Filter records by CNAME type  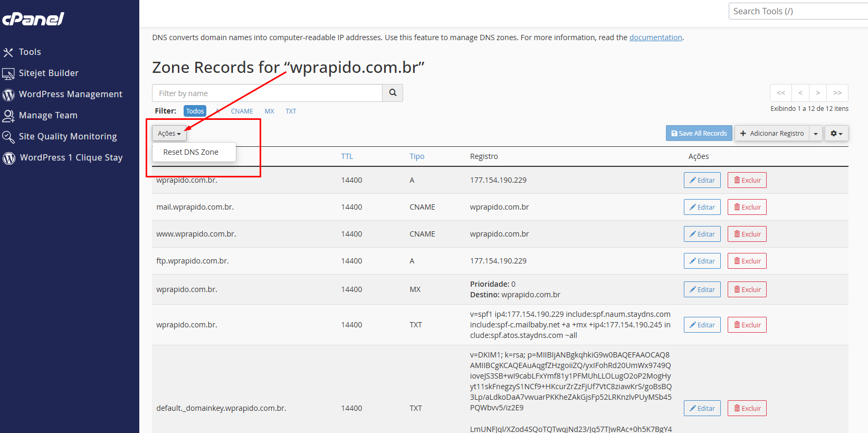click(x=242, y=111)
